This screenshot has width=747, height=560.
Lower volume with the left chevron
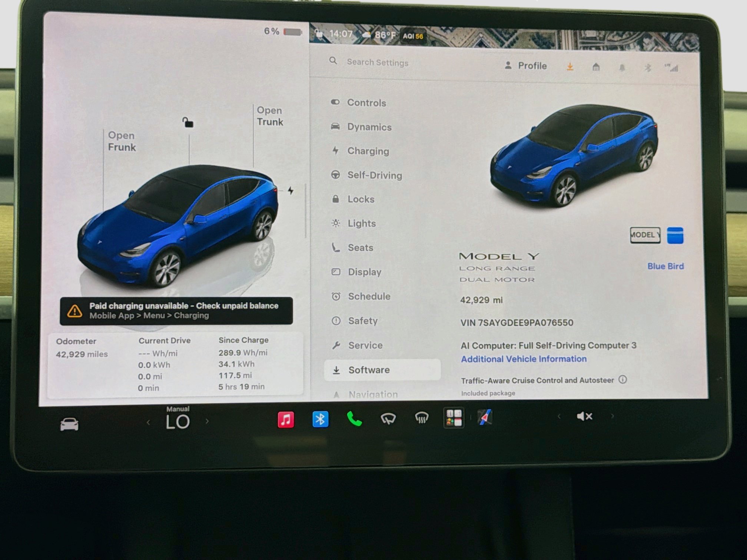point(559,417)
